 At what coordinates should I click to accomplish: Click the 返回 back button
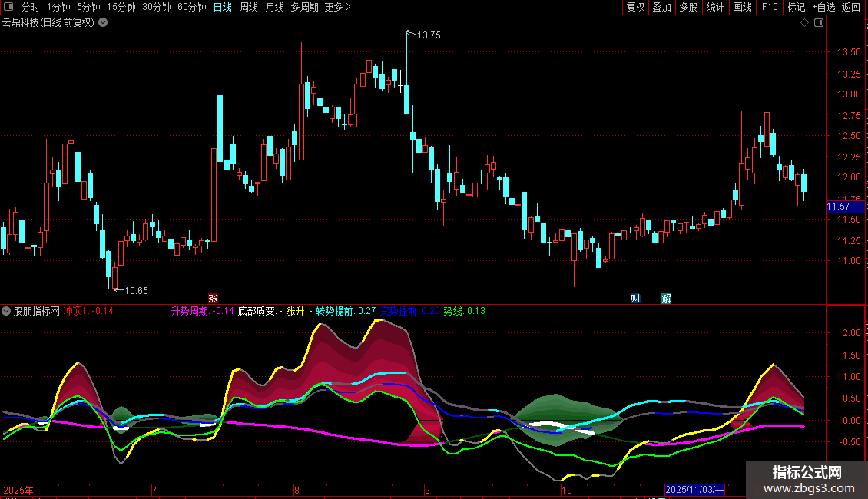(x=851, y=8)
